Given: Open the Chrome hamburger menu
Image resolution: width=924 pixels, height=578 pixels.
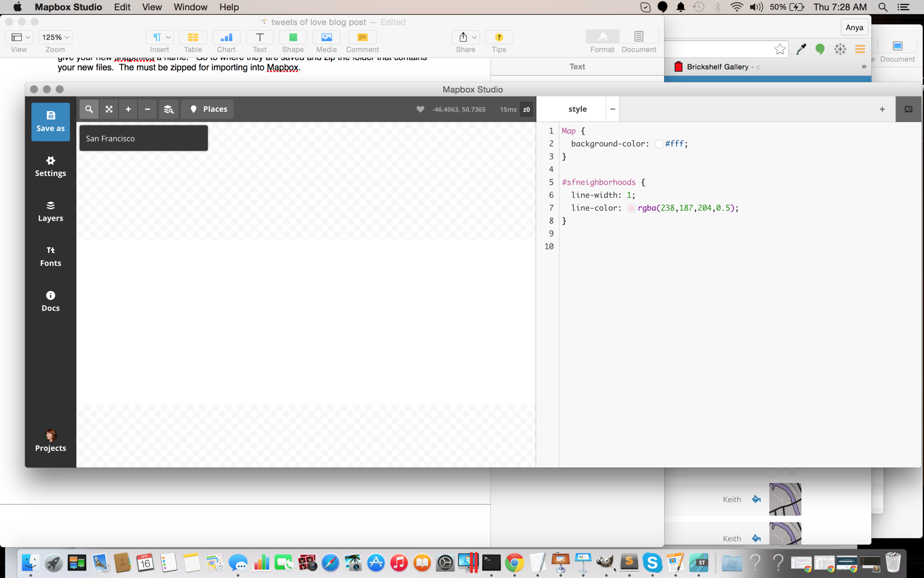Looking at the screenshot, I should coord(860,49).
